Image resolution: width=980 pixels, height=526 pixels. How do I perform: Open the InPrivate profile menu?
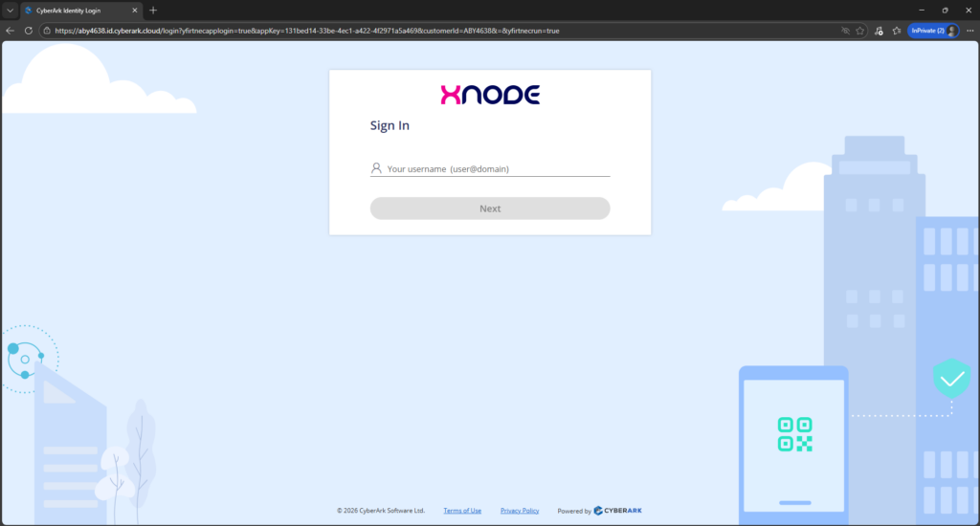932,31
